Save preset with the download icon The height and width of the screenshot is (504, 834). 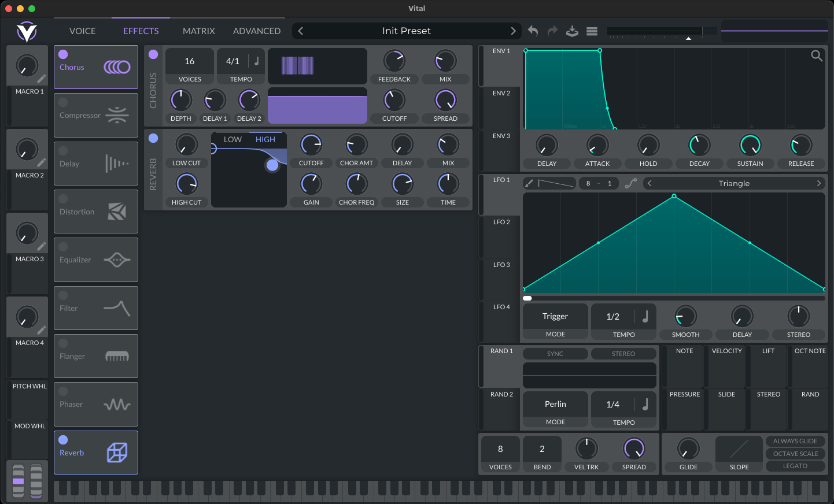point(572,31)
